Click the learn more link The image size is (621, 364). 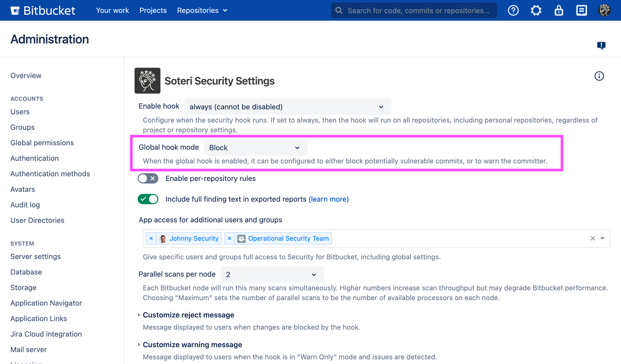329,199
